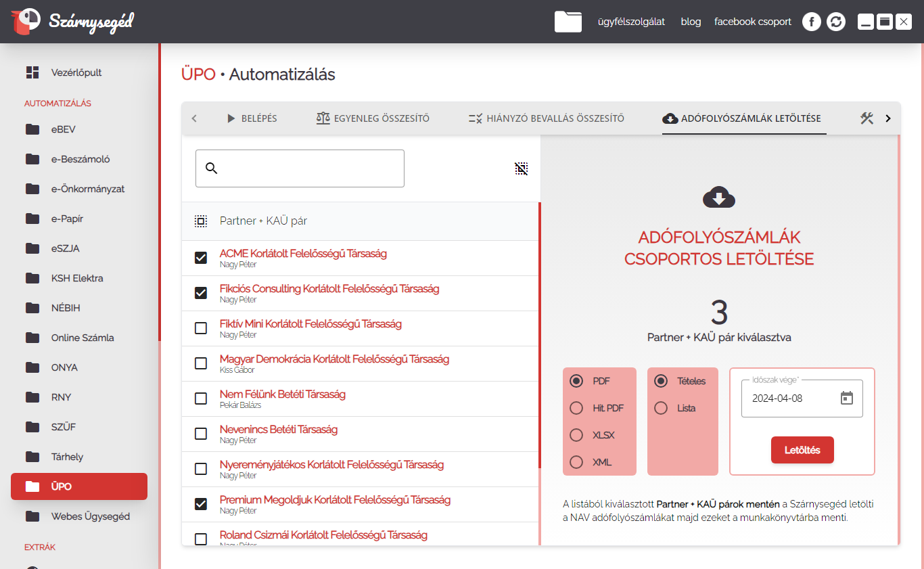The image size is (924, 569).
Task: Click the partner search input field
Action: click(x=308, y=168)
